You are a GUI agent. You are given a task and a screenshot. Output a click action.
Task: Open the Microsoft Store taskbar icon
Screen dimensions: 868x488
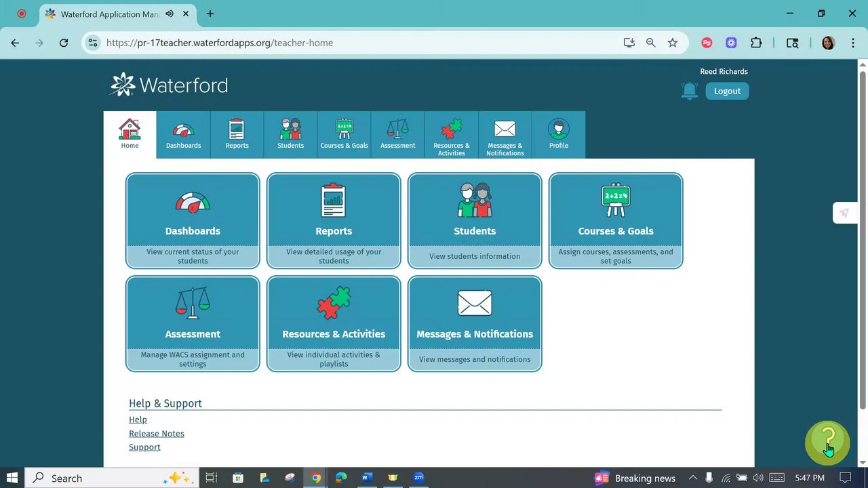point(238,478)
